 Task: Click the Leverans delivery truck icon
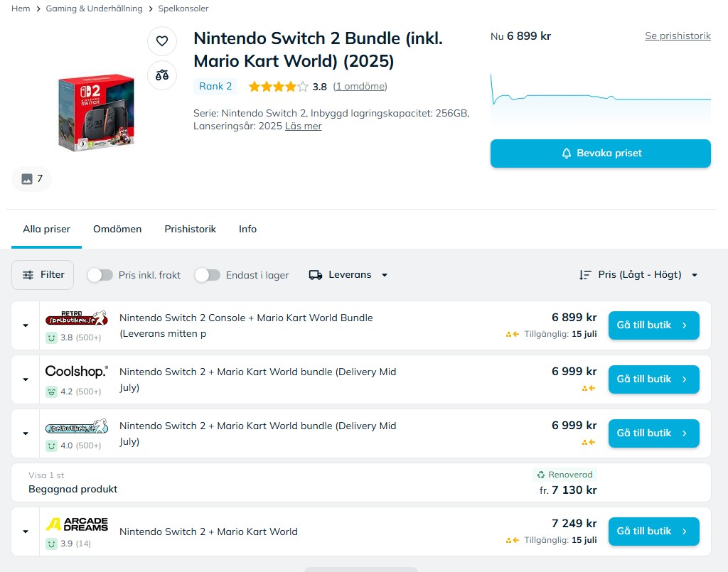click(316, 275)
